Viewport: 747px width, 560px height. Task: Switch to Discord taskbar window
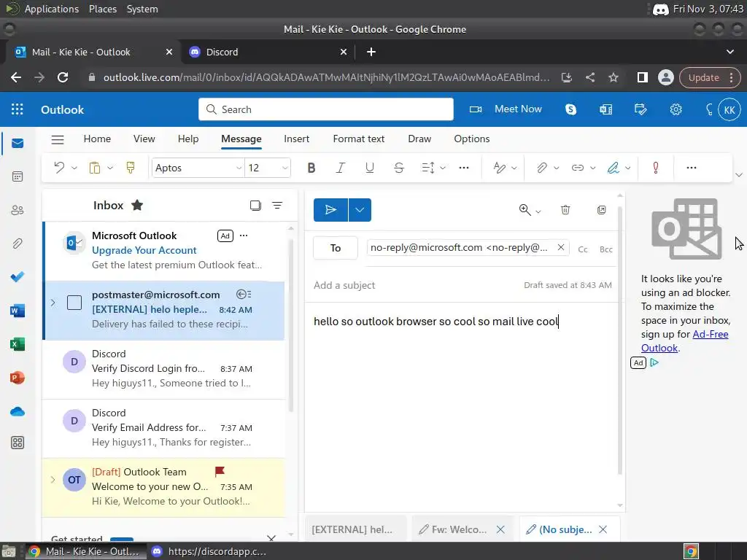209,551
